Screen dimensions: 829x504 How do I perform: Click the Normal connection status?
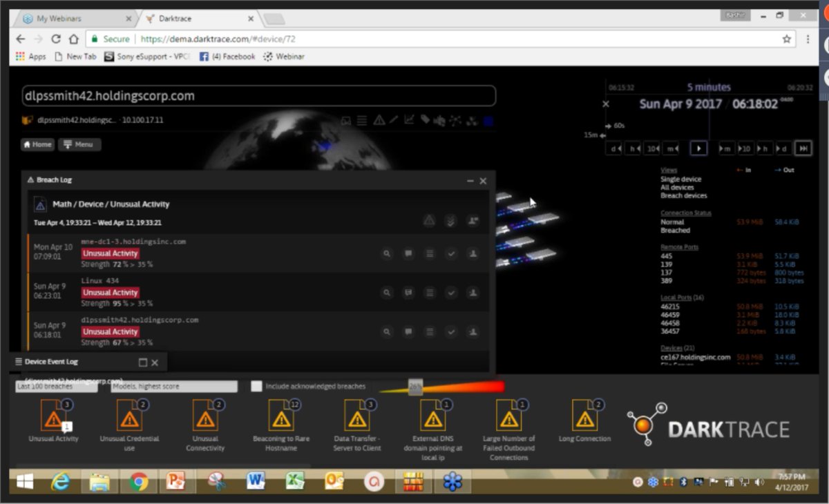point(672,222)
